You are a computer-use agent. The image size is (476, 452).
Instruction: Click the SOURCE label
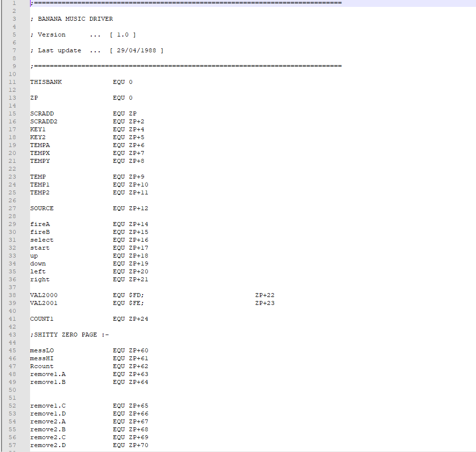42,208
